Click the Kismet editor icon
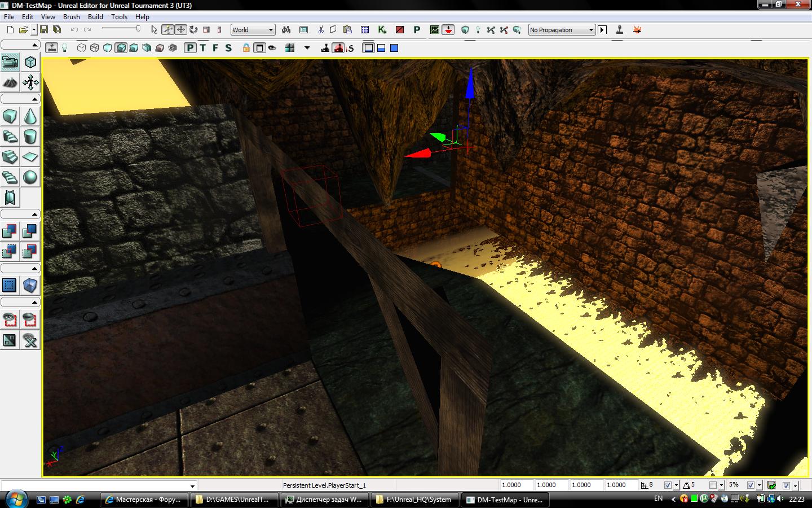The height and width of the screenshot is (508, 812). [x=382, y=30]
